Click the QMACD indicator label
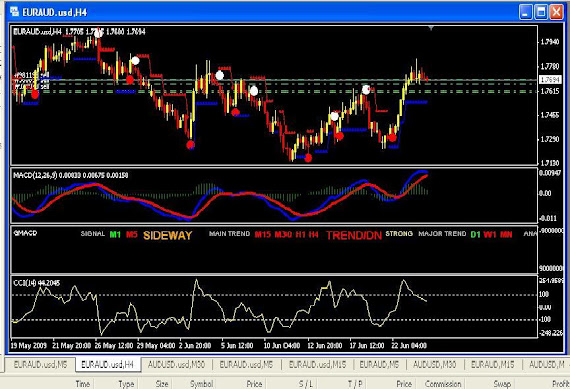 25,233
